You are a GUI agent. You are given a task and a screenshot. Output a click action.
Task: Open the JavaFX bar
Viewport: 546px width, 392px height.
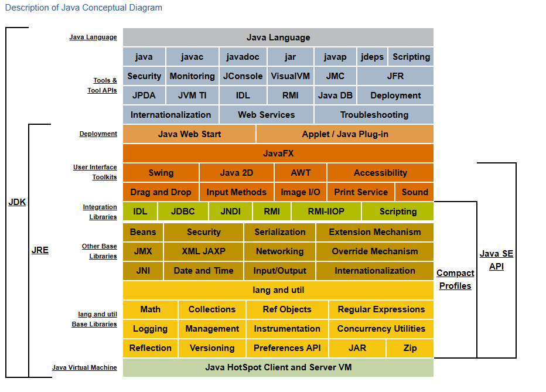[278, 154]
